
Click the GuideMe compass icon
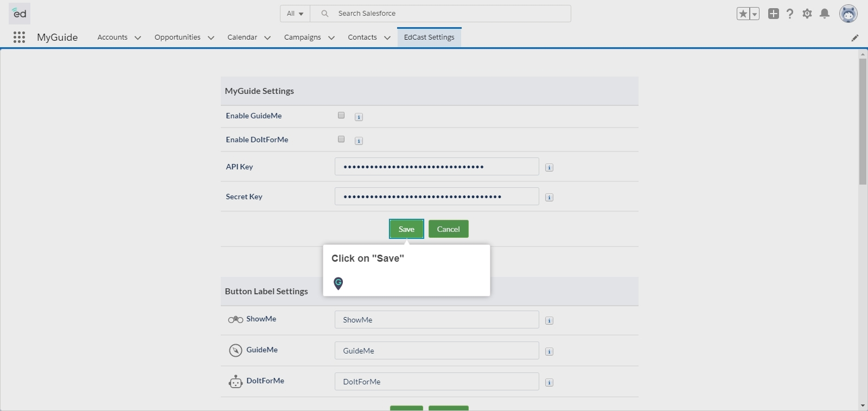[235, 350]
